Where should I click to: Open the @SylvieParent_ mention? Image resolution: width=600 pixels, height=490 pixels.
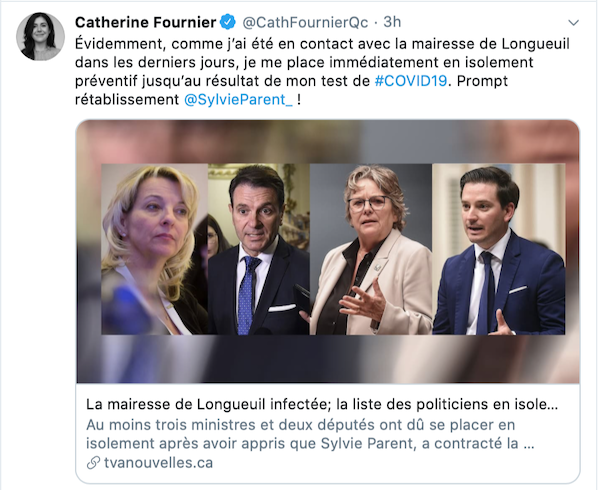tap(238, 100)
